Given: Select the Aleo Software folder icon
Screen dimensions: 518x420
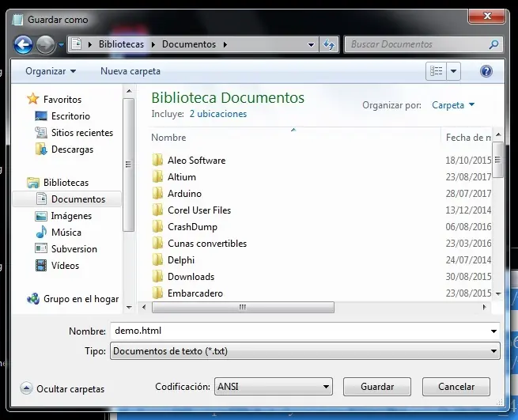Looking at the screenshot, I should (157, 160).
